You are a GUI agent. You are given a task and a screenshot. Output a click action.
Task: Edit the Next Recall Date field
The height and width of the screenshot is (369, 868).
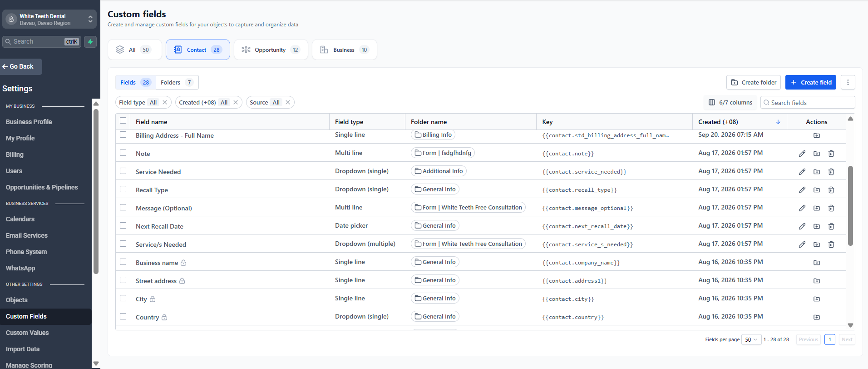pyautogui.click(x=802, y=226)
